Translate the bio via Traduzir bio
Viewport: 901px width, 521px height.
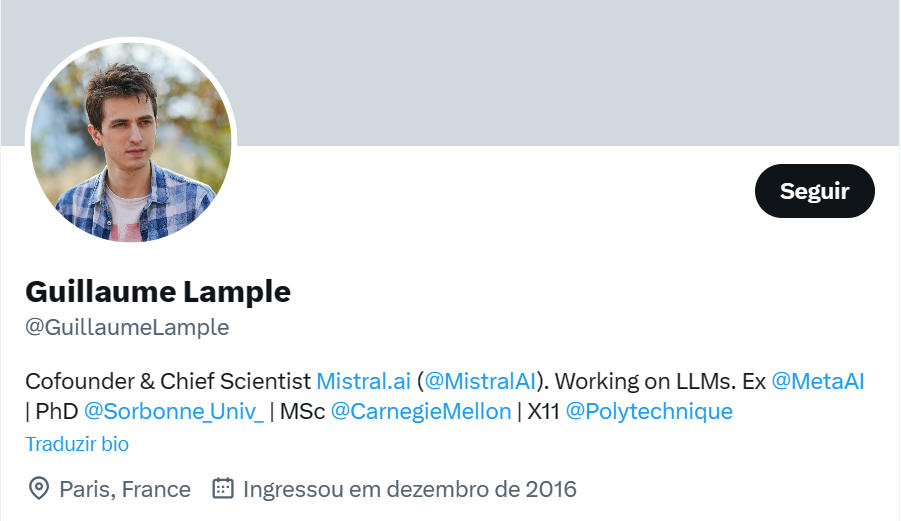[77, 444]
